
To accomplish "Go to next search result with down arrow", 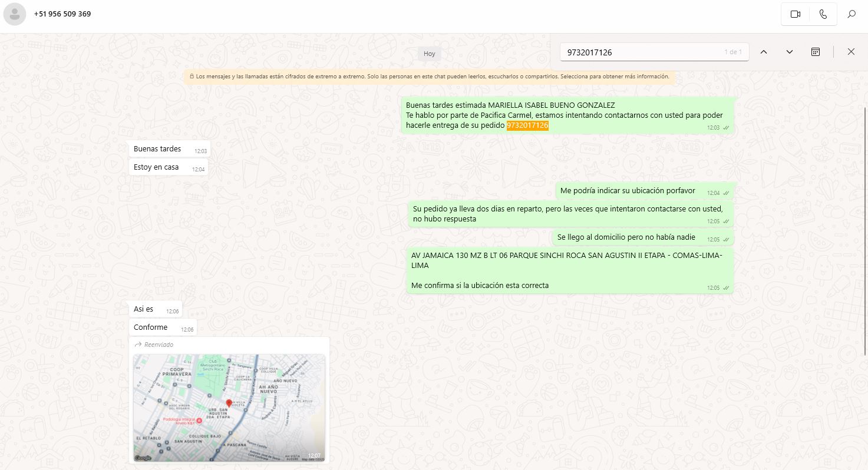I will 790,52.
